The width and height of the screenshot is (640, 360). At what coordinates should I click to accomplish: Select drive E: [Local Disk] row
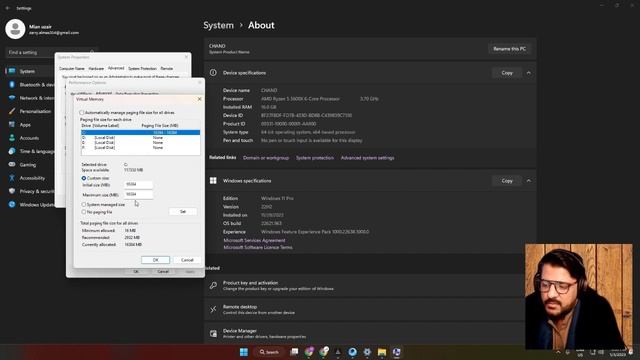140,142
